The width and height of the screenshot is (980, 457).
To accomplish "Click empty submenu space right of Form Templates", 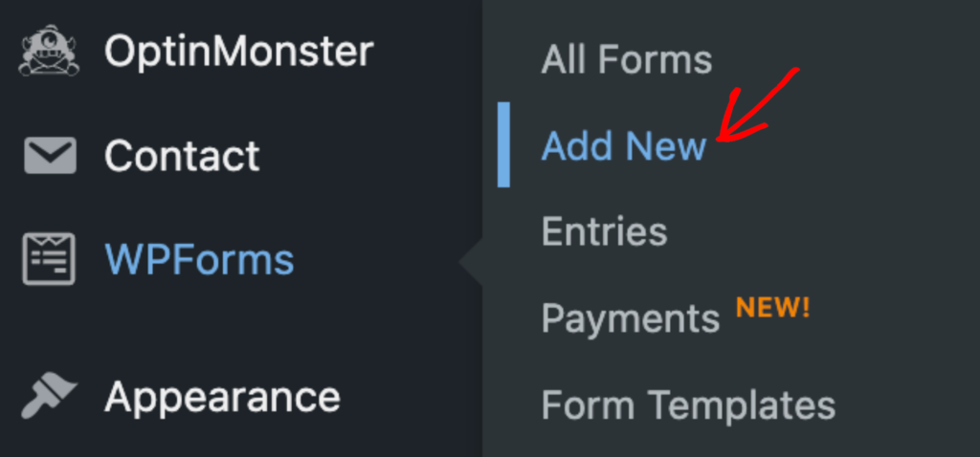I will [x=909, y=405].
